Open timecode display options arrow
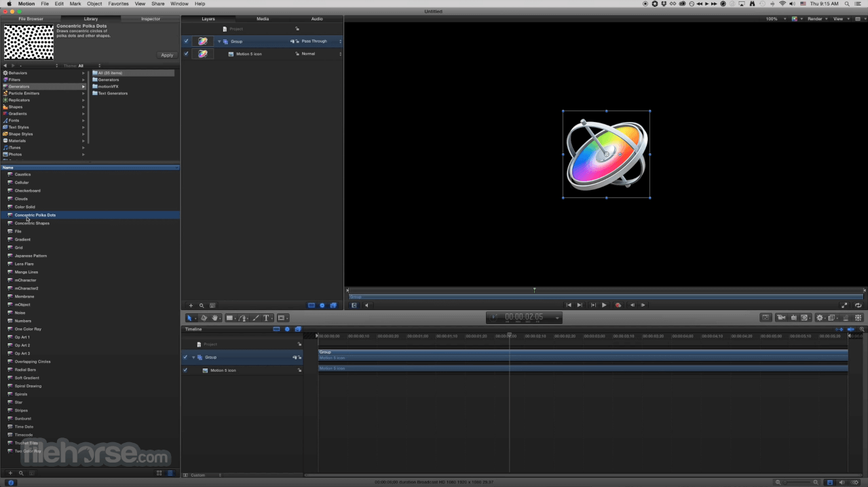The height and width of the screenshot is (487, 868). point(558,317)
